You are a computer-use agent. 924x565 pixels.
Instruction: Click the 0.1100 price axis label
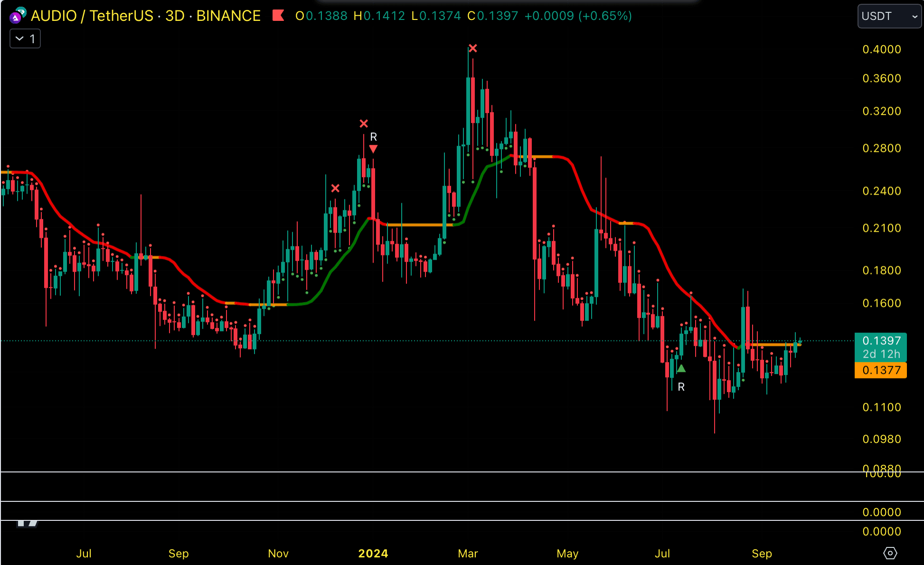(882, 407)
